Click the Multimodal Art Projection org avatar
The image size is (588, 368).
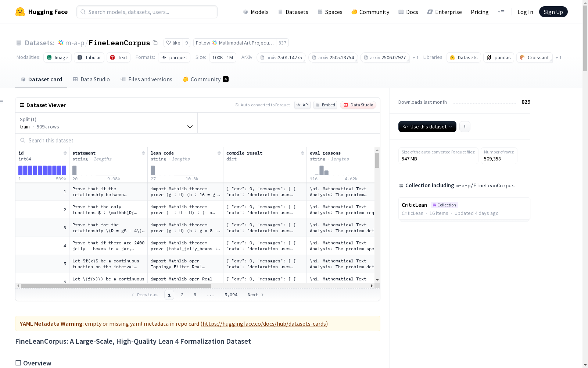tap(215, 43)
